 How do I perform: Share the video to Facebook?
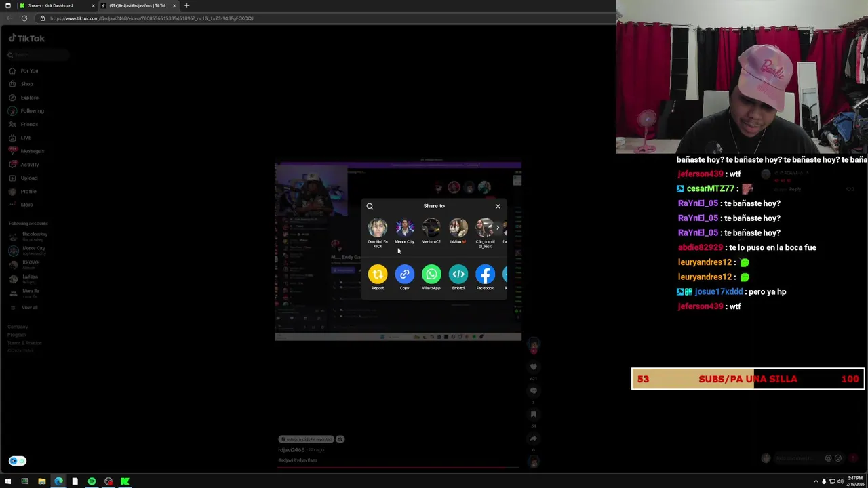485,274
